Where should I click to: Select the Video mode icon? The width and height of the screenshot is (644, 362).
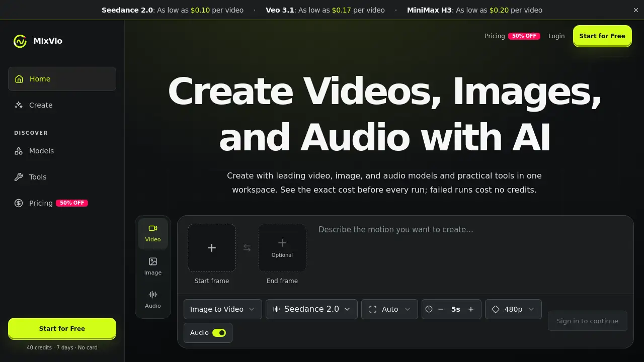point(153,228)
